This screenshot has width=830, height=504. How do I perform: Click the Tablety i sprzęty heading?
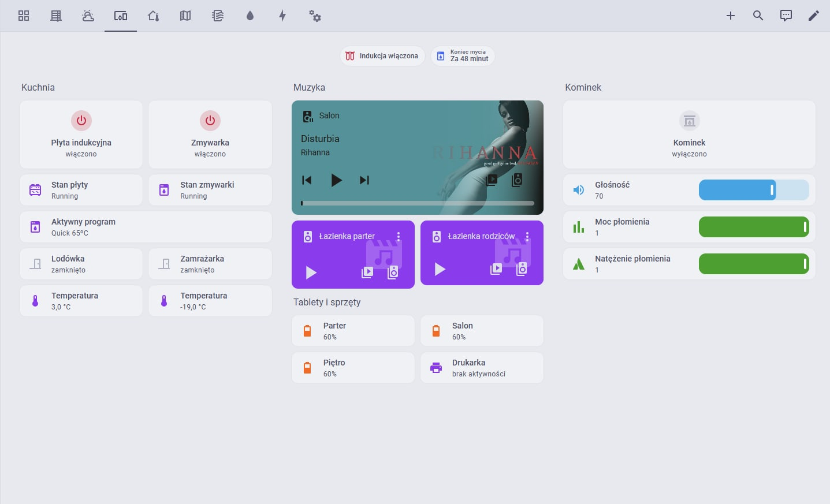point(327,302)
